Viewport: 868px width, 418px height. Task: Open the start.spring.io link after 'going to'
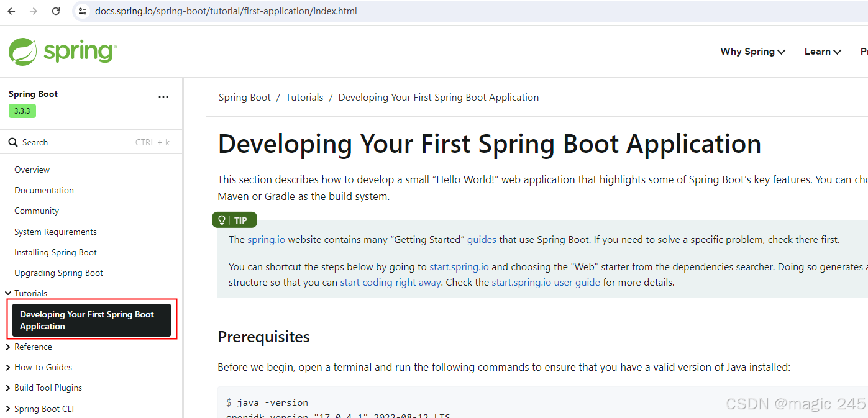click(x=459, y=267)
